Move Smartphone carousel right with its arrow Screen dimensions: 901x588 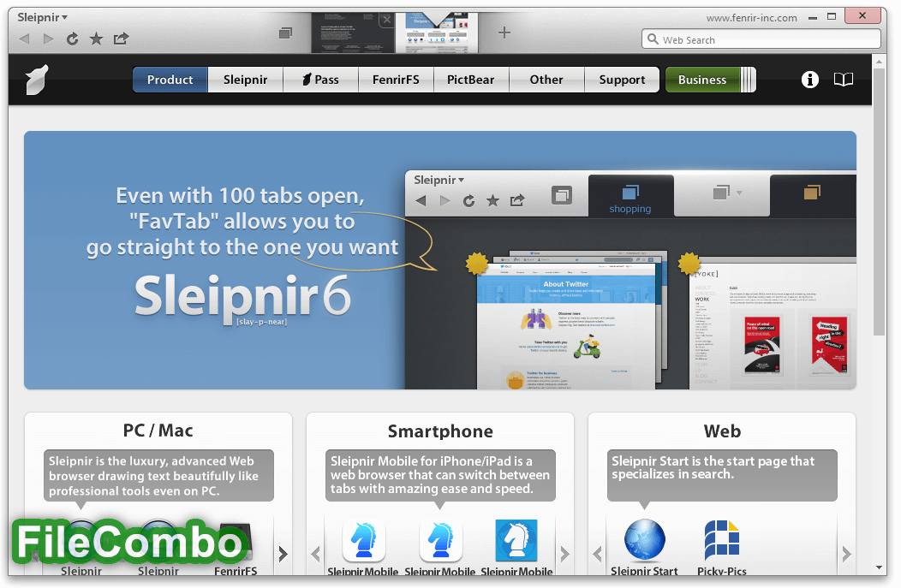click(564, 554)
